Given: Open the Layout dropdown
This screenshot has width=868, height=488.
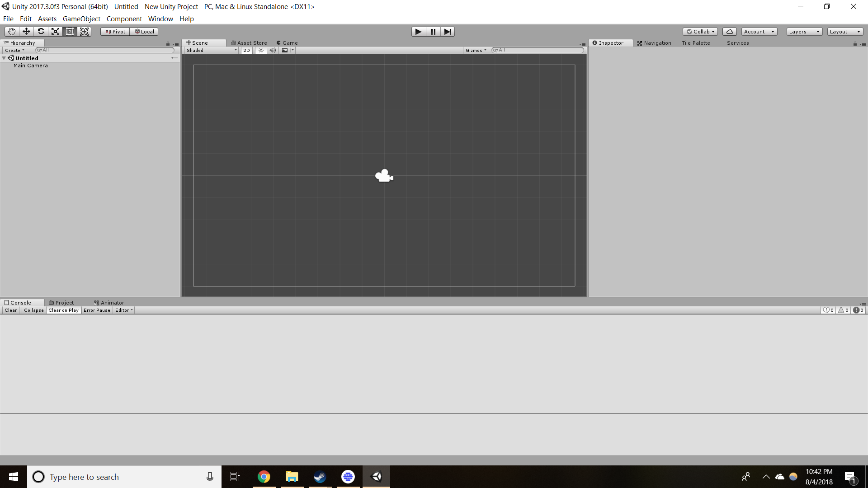Looking at the screenshot, I should (845, 32).
